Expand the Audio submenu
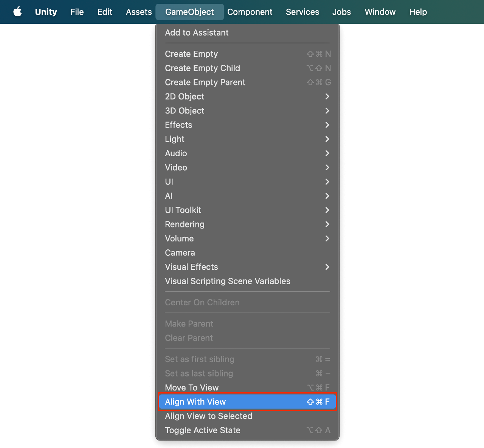The height and width of the screenshot is (448, 484). click(x=247, y=153)
